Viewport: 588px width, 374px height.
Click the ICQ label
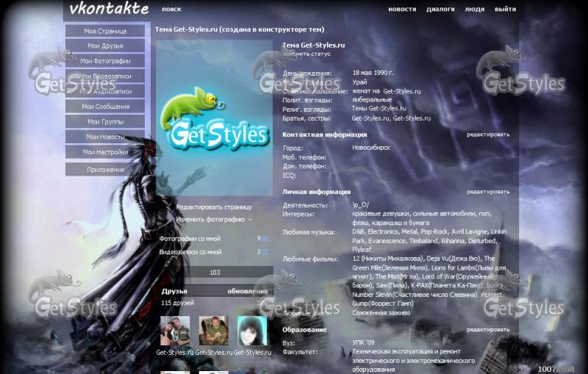point(289,175)
